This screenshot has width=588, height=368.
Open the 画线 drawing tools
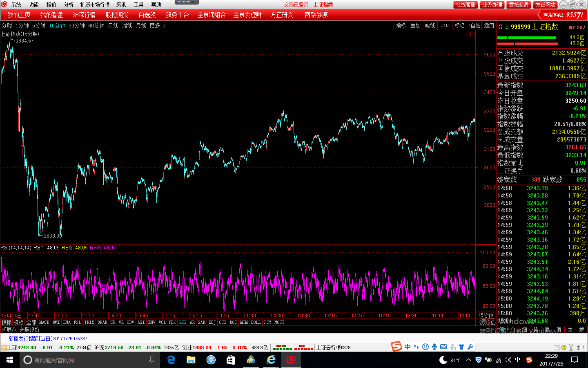coord(430,25)
